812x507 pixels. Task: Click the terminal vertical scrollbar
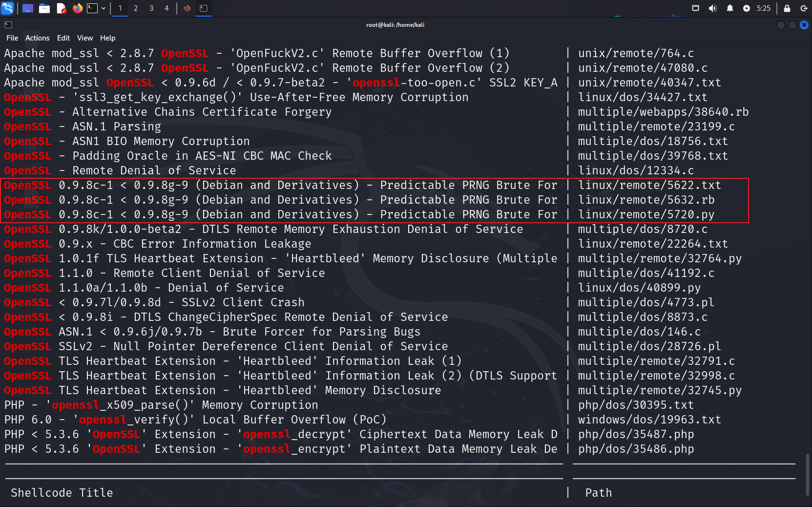tap(808, 475)
